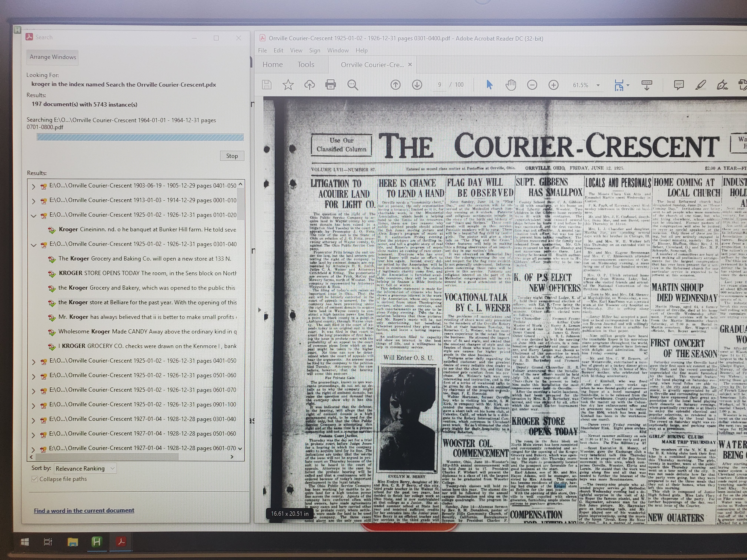This screenshot has height=560, width=747.
Task: Click the Print file icon
Action: pyautogui.click(x=330, y=85)
